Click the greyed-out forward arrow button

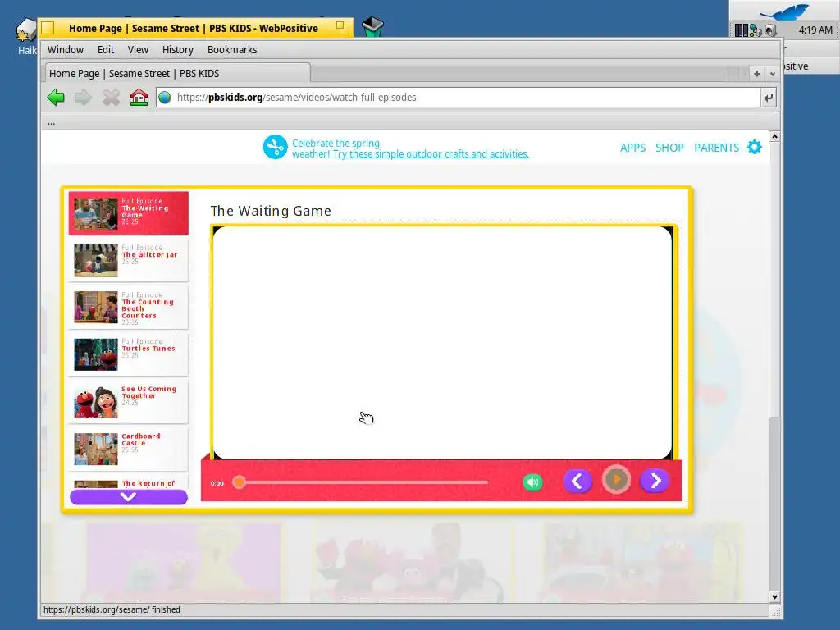83,98
